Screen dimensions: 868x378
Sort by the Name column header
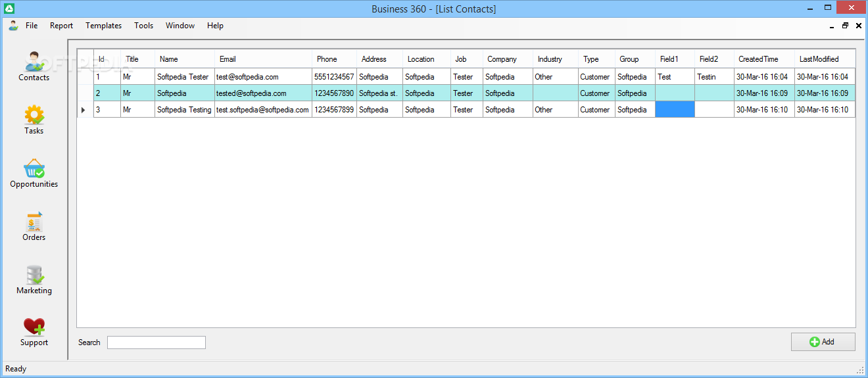coord(185,59)
